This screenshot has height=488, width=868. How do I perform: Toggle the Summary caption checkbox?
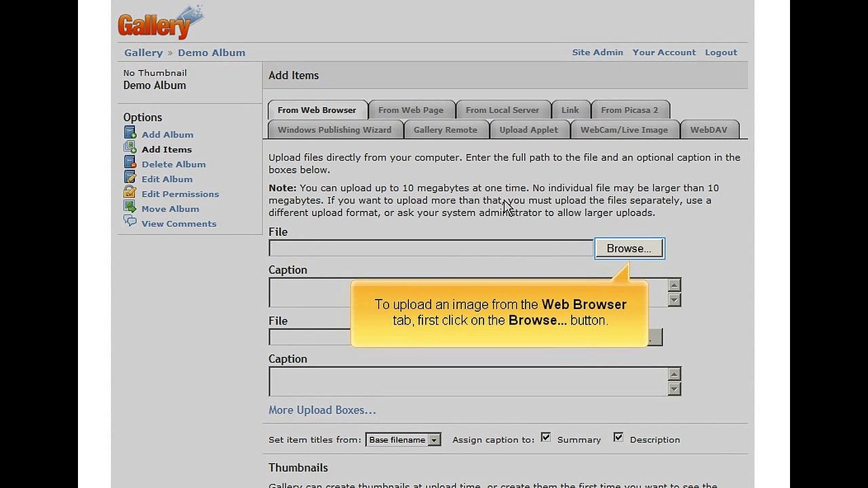click(546, 438)
